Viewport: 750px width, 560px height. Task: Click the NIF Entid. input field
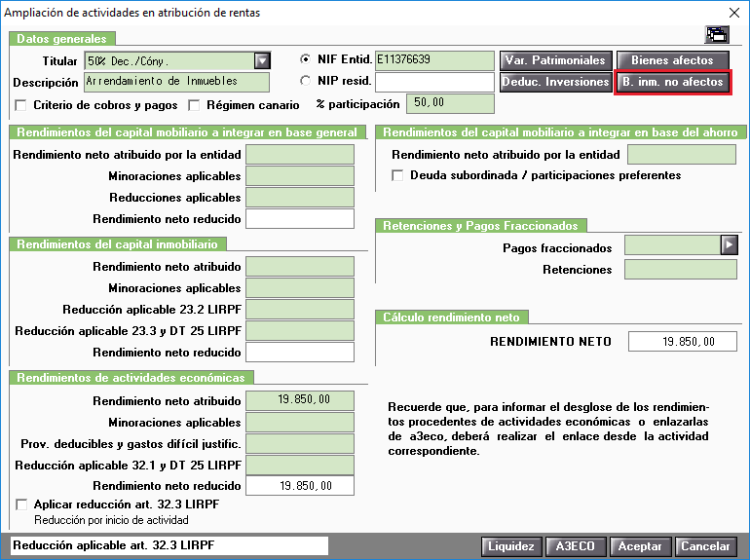pos(434,60)
